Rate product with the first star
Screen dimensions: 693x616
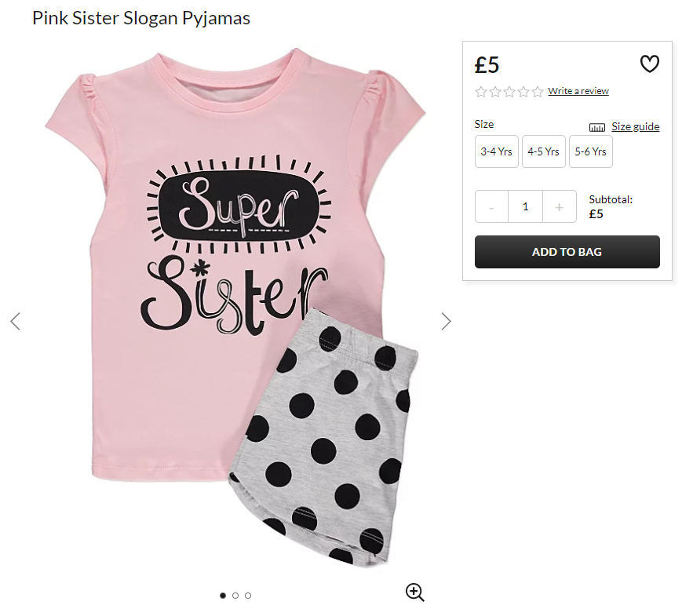(x=481, y=92)
